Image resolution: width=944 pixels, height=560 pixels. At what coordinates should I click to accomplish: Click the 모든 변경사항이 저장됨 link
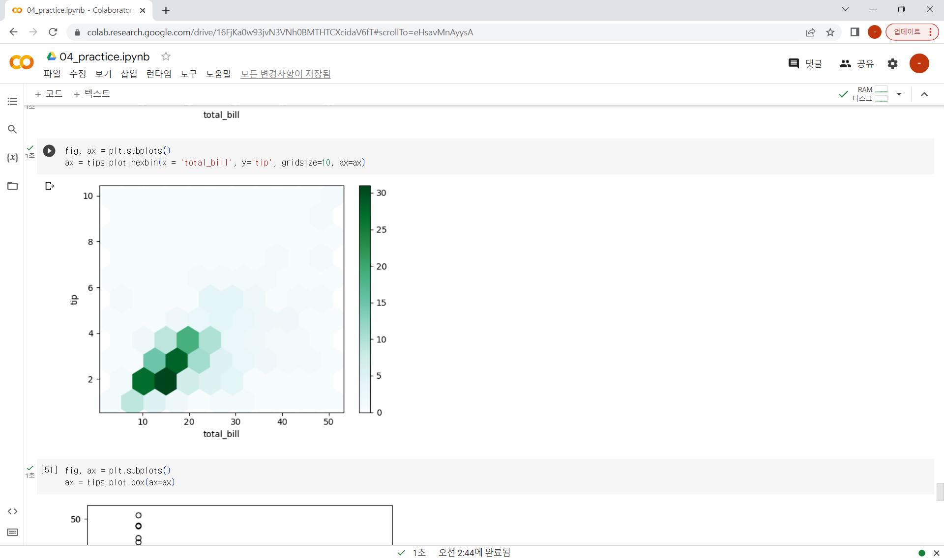pyautogui.click(x=285, y=74)
